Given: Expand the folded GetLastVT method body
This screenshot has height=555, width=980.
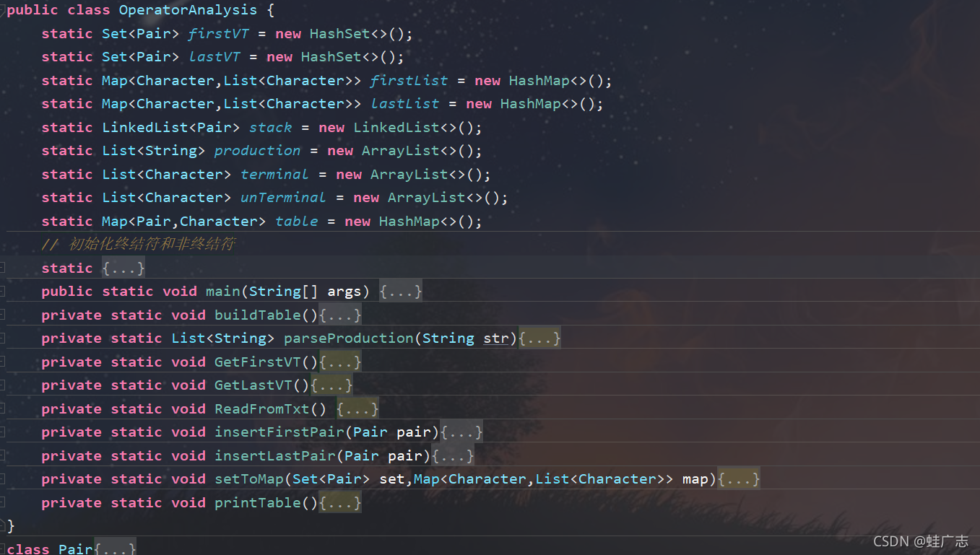Looking at the screenshot, I should click(x=331, y=385).
